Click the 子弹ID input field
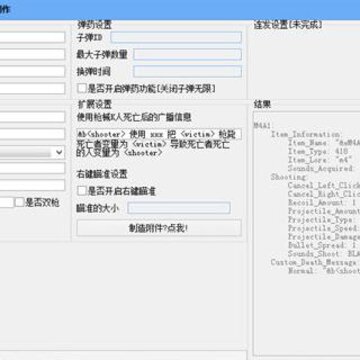 click(176, 37)
